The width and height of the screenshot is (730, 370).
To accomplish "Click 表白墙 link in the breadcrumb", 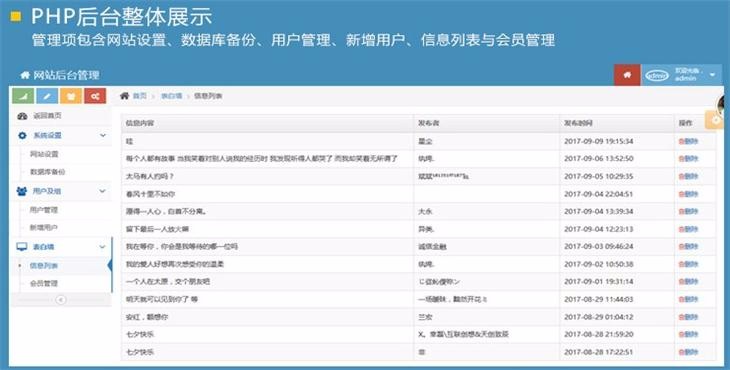I will pos(171,96).
